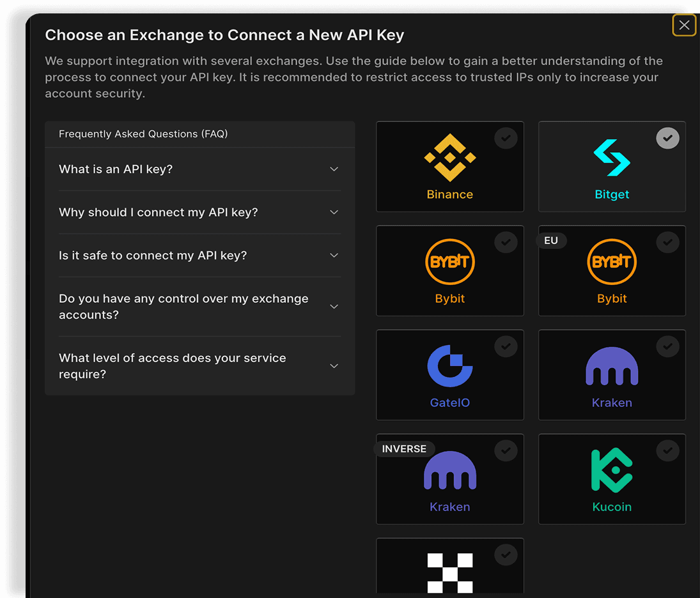
Task: Click the Kraken logo without INVERSE badge
Action: [612, 366]
